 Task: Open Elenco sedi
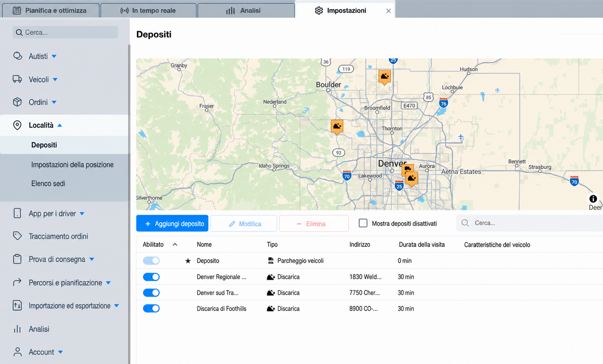[48, 183]
